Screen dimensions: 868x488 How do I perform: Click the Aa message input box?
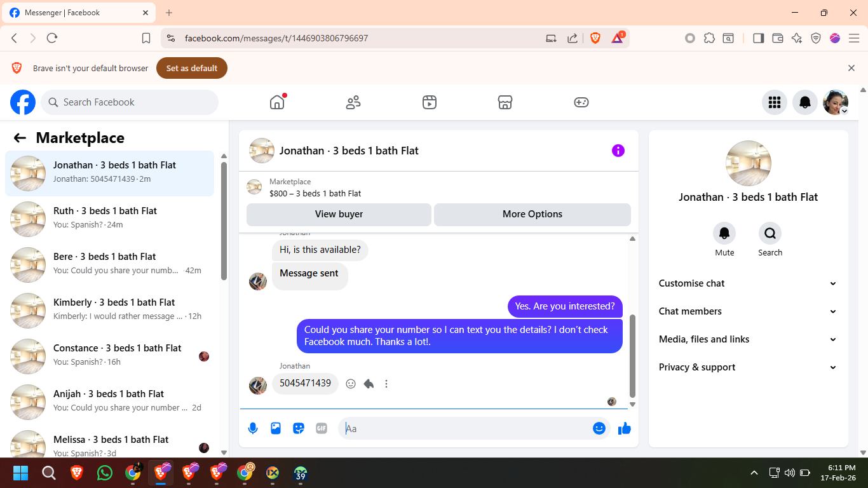[x=467, y=428]
